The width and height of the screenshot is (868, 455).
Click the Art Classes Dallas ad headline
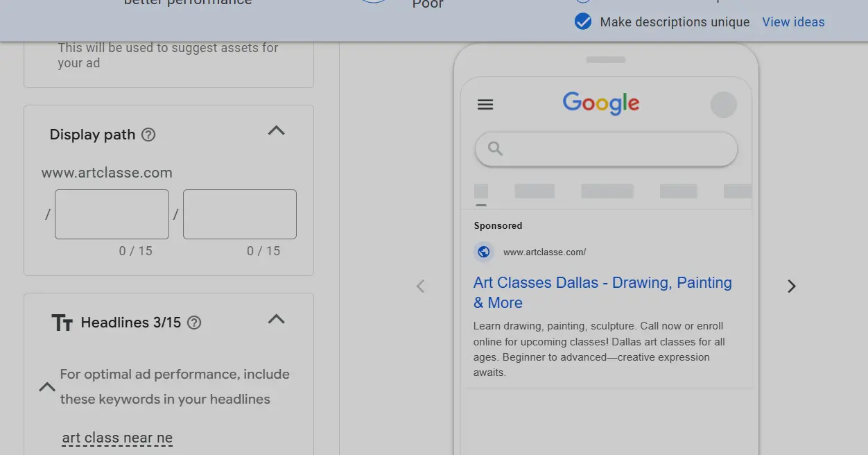pos(602,292)
